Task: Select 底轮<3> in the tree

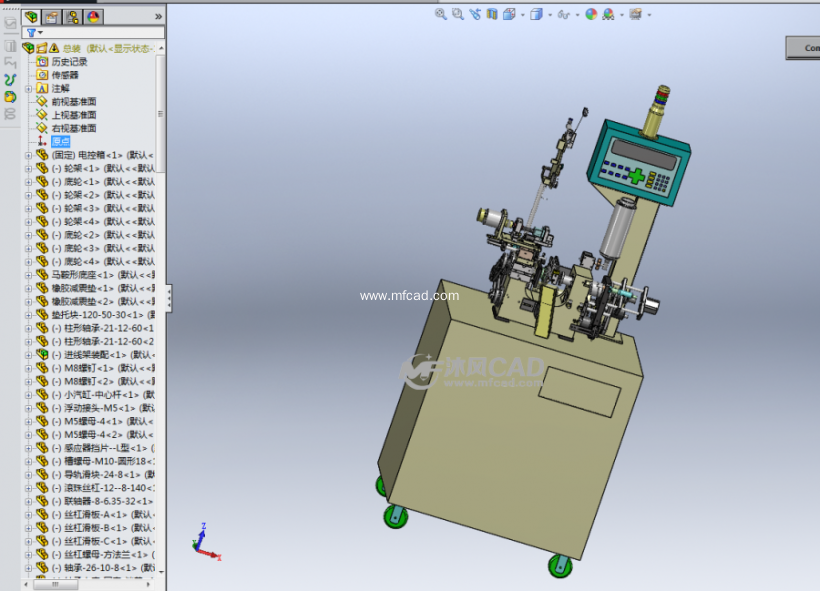Action: click(x=103, y=248)
